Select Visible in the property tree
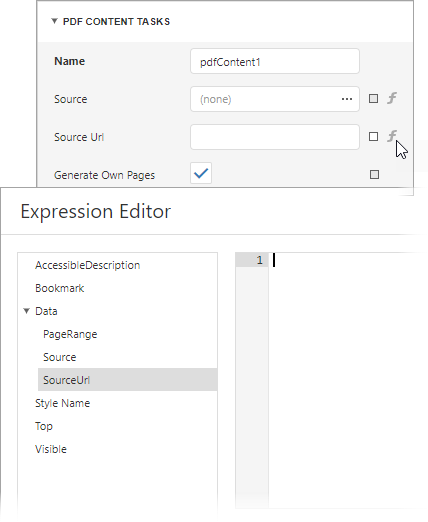The image size is (428, 522). (x=51, y=449)
